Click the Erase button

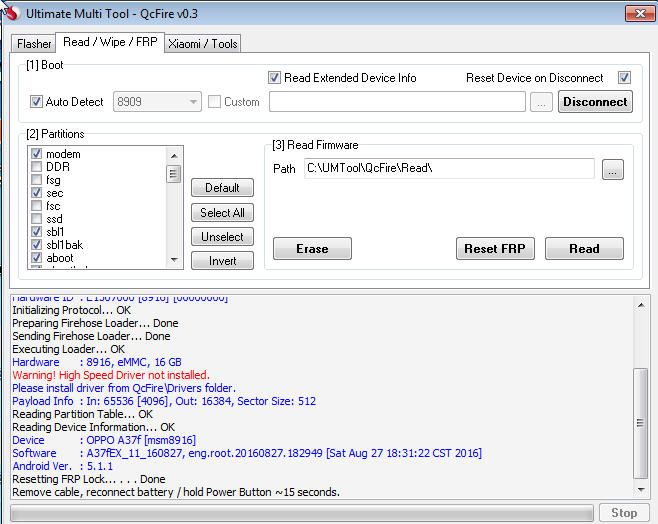coord(312,249)
